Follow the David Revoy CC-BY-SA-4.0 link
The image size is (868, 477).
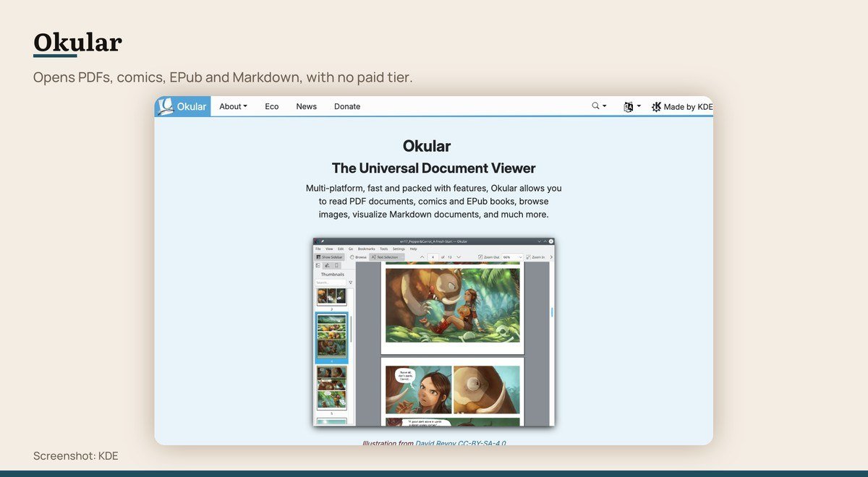[461, 442]
